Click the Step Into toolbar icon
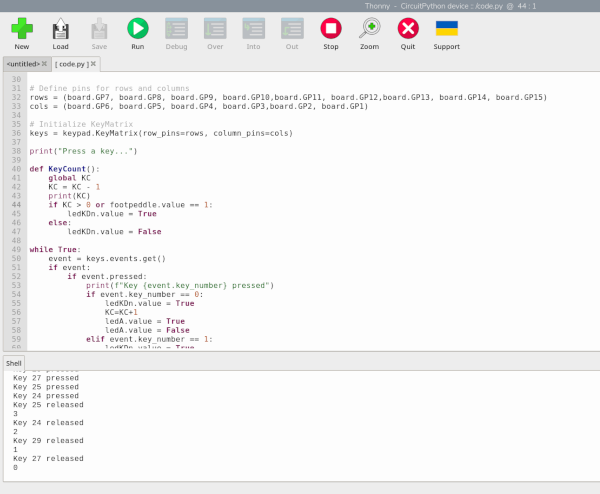The height and width of the screenshot is (494, 600). [x=253, y=29]
